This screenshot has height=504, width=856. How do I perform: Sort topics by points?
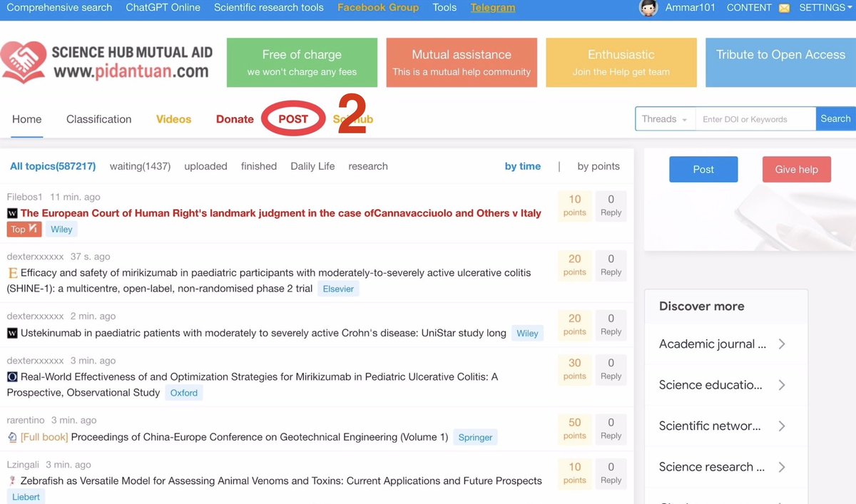tap(598, 166)
